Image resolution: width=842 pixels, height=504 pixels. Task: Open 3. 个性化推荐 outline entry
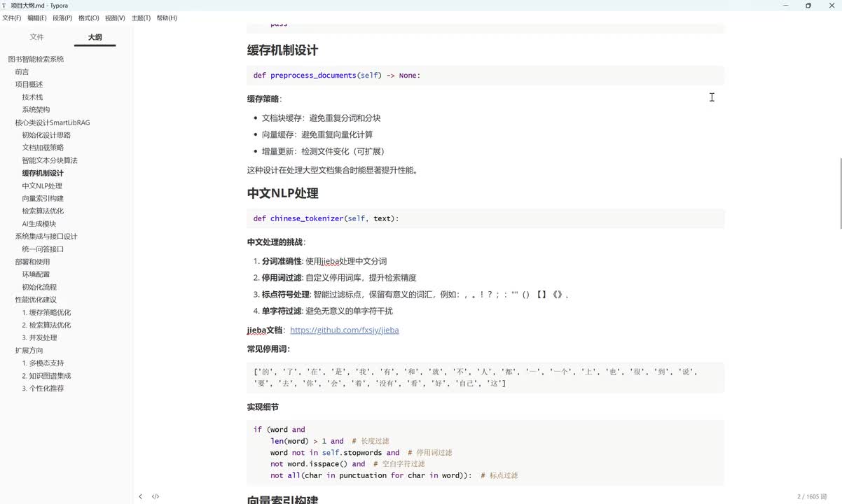pos(43,388)
